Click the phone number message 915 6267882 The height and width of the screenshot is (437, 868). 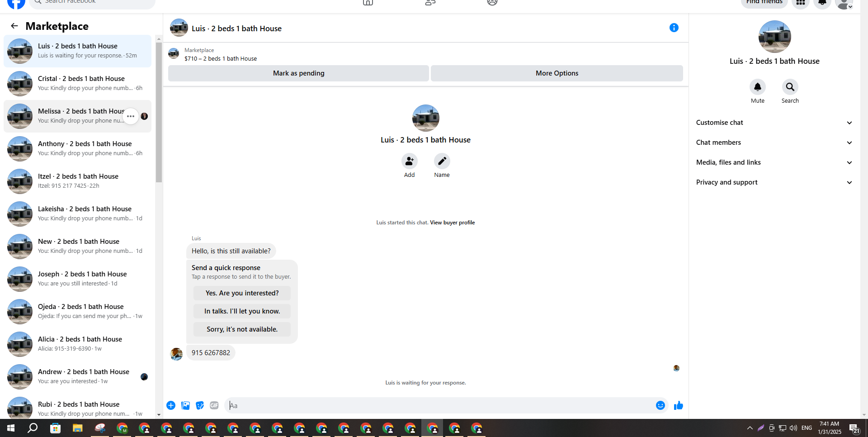pyautogui.click(x=211, y=353)
